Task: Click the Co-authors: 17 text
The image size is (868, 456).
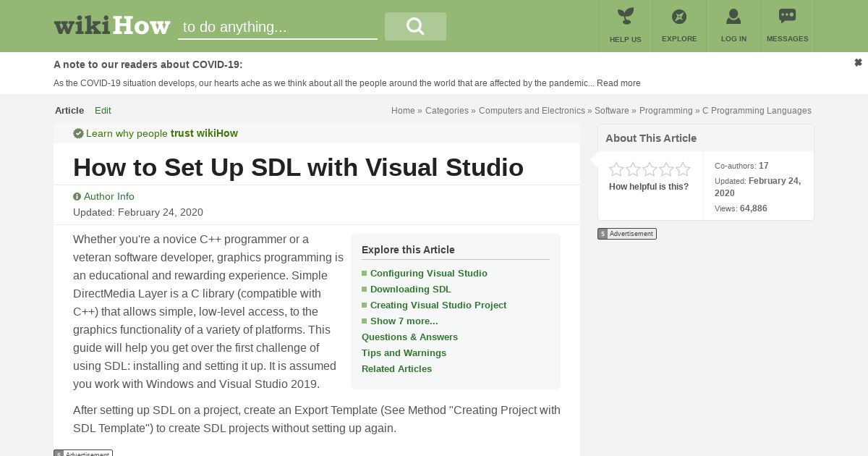Action: (741, 166)
